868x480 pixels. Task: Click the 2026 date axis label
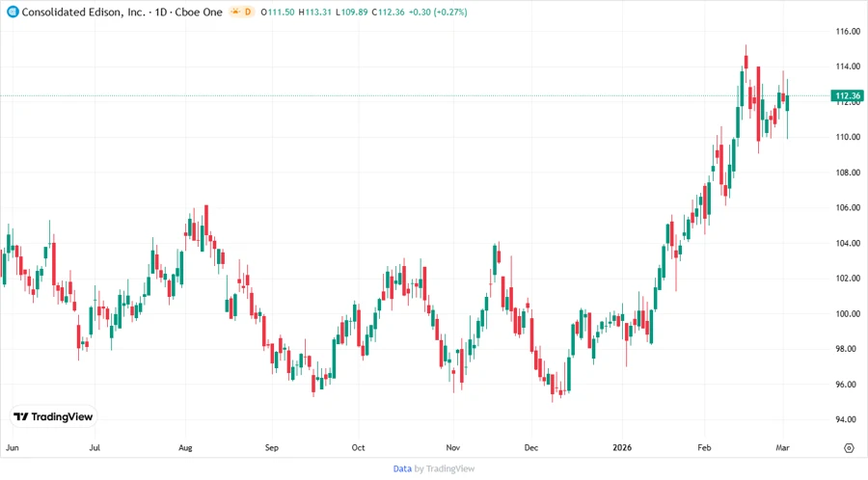pos(622,447)
